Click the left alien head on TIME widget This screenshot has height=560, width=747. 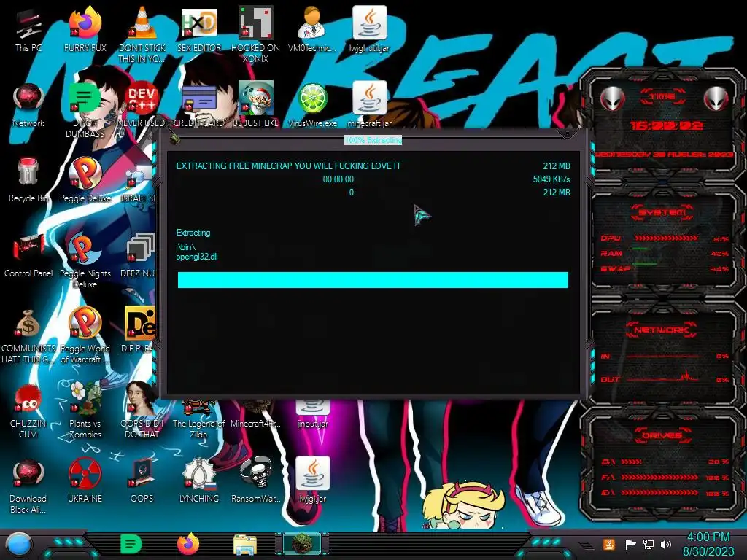coord(612,99)
